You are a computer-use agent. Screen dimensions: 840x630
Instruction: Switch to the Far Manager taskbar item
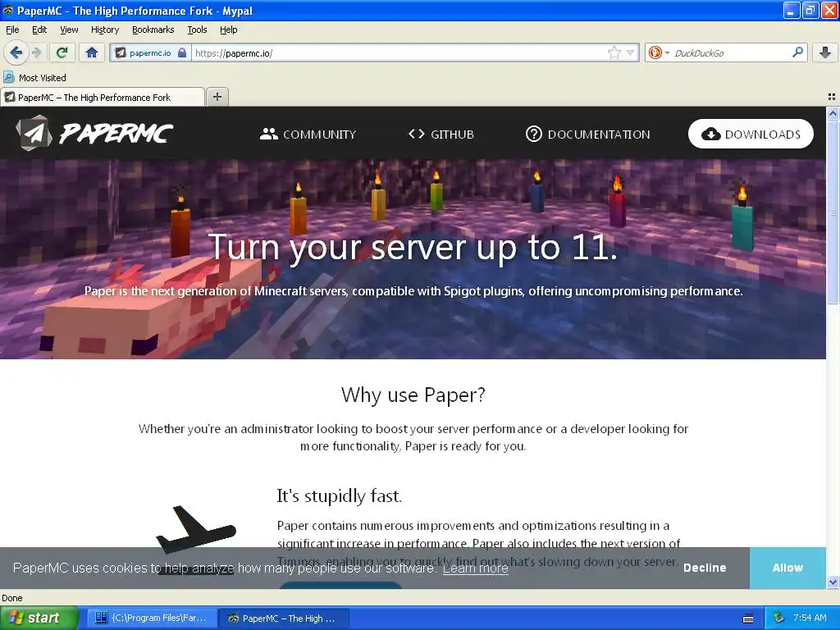pyautogui.click(x=152, y=618)
